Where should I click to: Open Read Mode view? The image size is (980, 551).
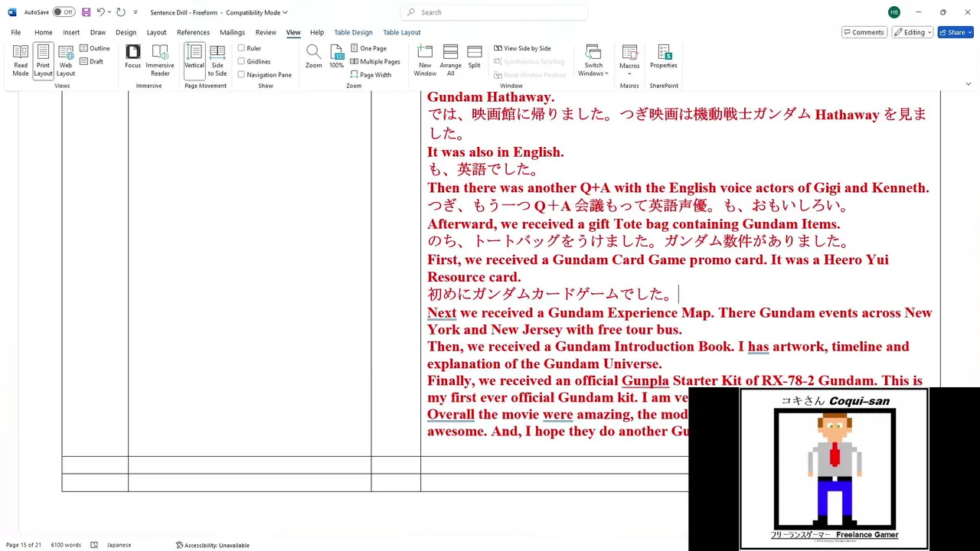click(x=21, y=60)
